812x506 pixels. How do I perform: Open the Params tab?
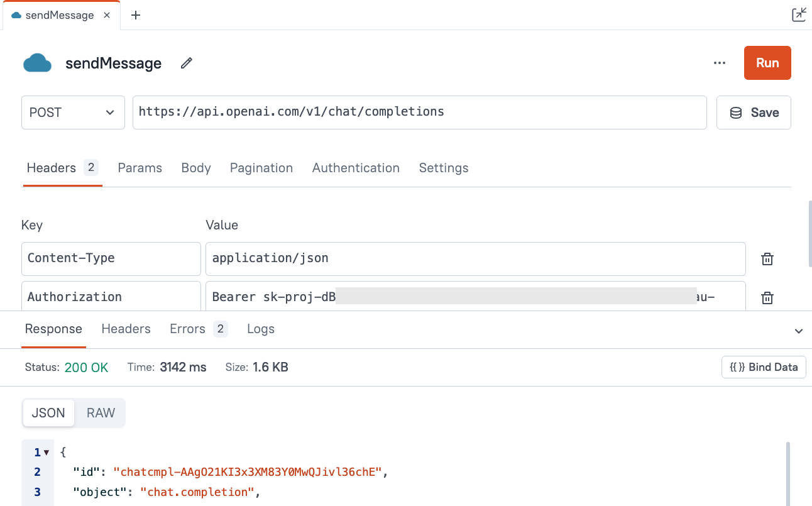pos(140,168)
